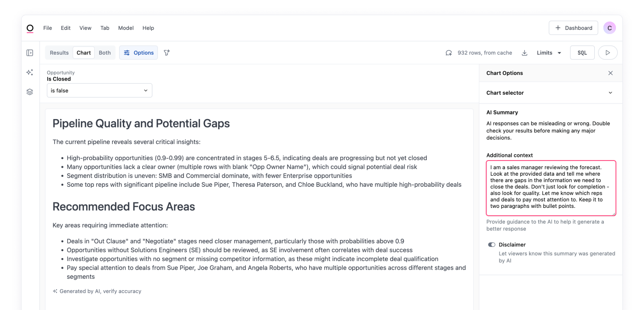Click the Dashboard button
Viewport: 644px width, 310px height.
[x=573, y=28]
